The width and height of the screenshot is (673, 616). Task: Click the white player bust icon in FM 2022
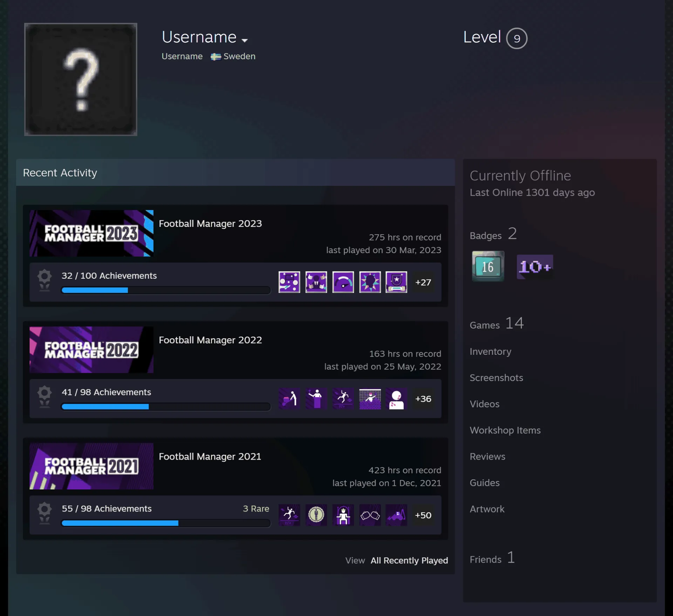(396, 398)
